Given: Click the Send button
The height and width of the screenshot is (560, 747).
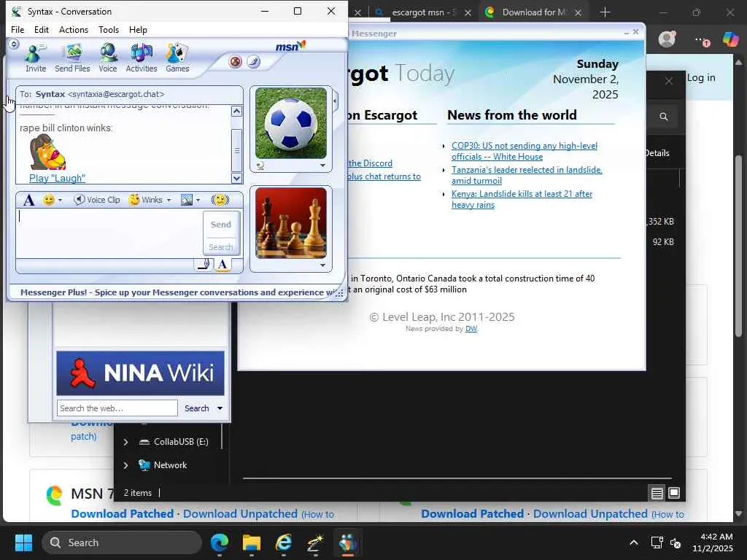Looking at the screenshot, I should tap(221, 225).
